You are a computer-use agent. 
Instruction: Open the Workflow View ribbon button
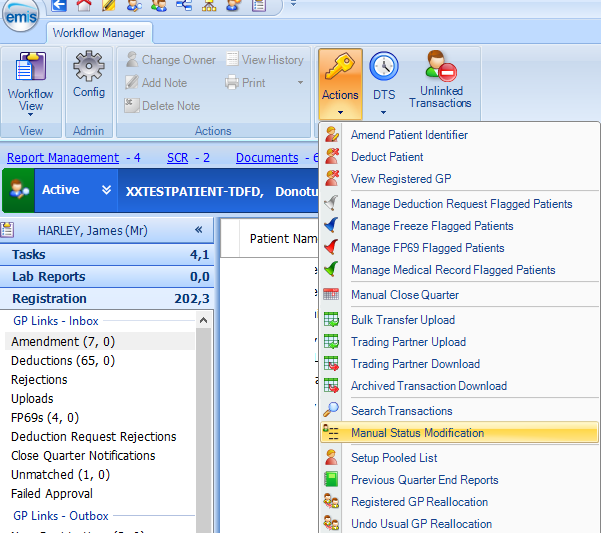click(31, 83)
